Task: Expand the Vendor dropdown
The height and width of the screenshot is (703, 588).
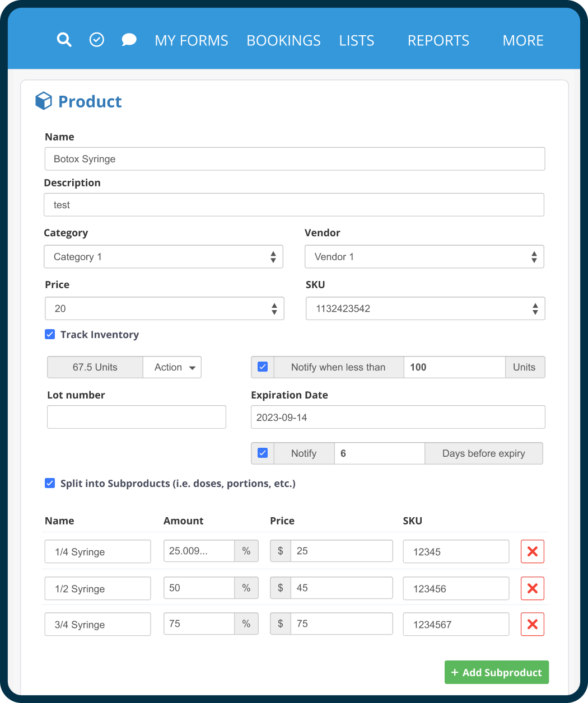Action: click(424, 256)
